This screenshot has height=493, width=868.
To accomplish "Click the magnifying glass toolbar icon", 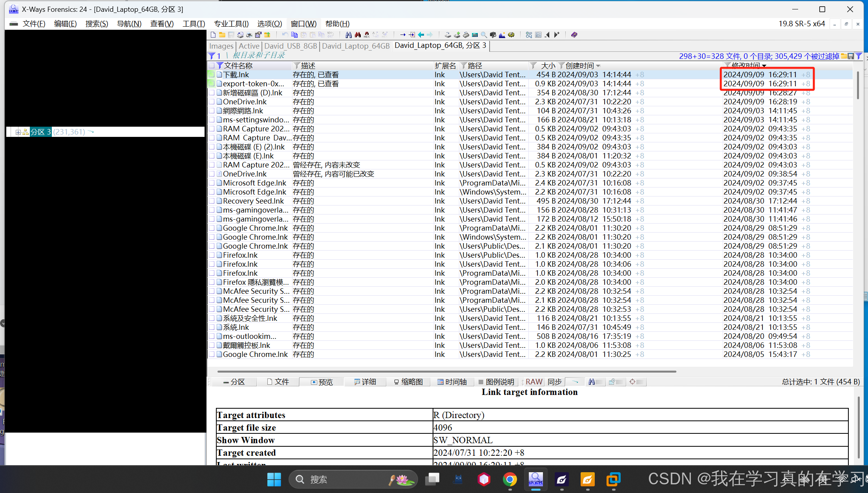I will click(x=484, y=35).
